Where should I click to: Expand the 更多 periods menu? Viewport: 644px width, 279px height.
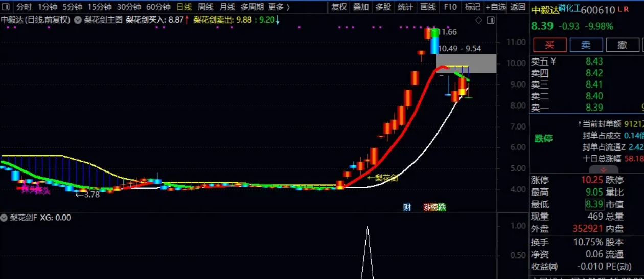[x=279, y=7]
